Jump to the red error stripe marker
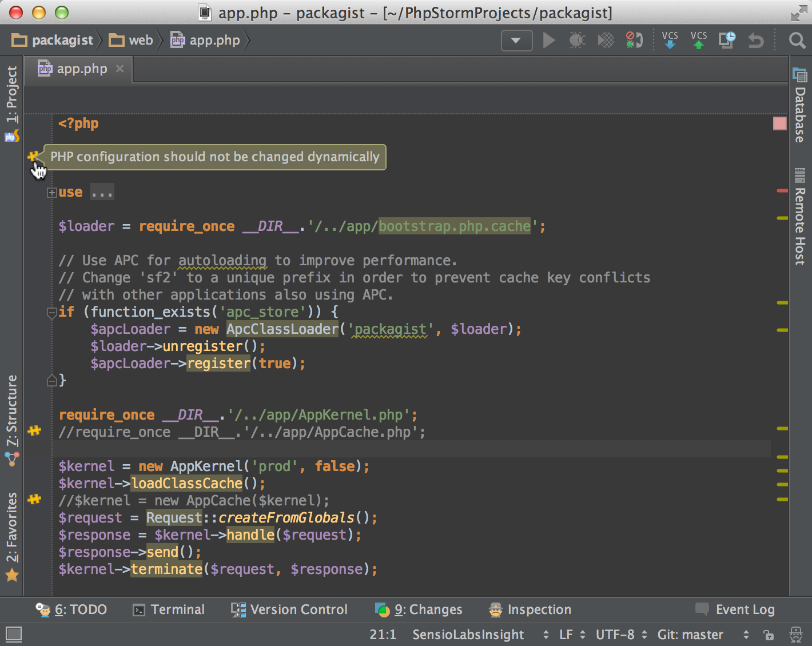The height and width of the screenshot is (646, 812). (782, 190)
